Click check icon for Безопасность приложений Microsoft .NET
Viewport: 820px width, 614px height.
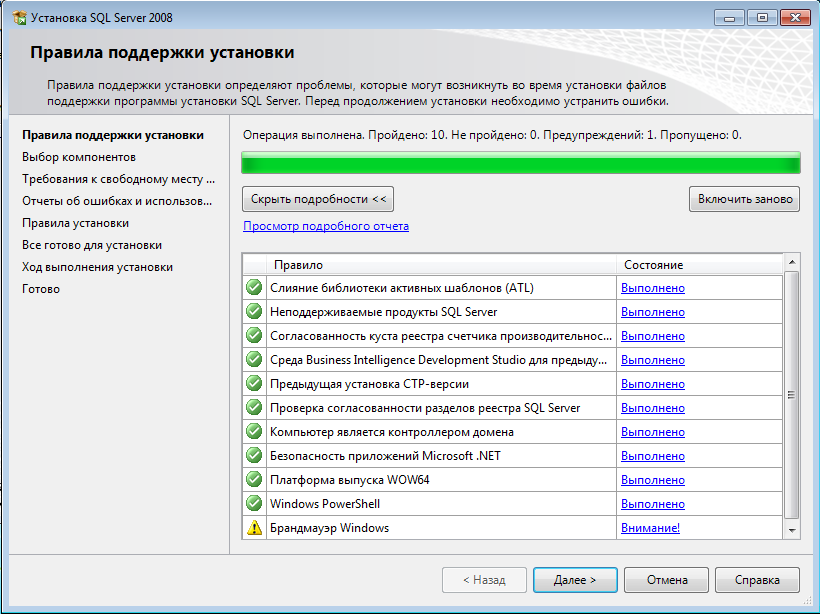pyautogui.click(x=254, y=456)
